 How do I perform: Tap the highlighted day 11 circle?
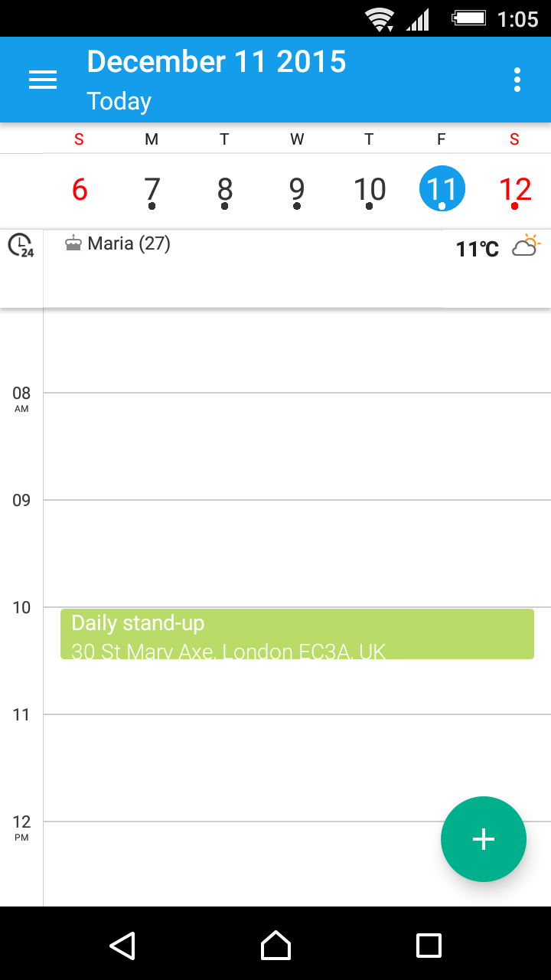442,189
